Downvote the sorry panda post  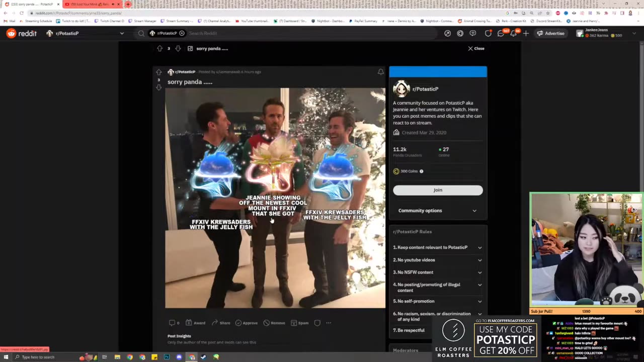158,87
